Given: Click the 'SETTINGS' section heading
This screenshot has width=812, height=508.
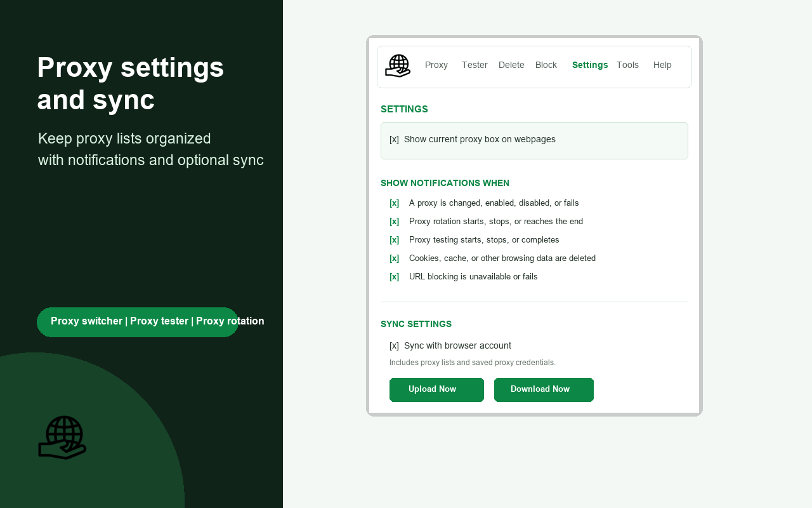Looking at the screenshot, I should click(x=404, y=109).
